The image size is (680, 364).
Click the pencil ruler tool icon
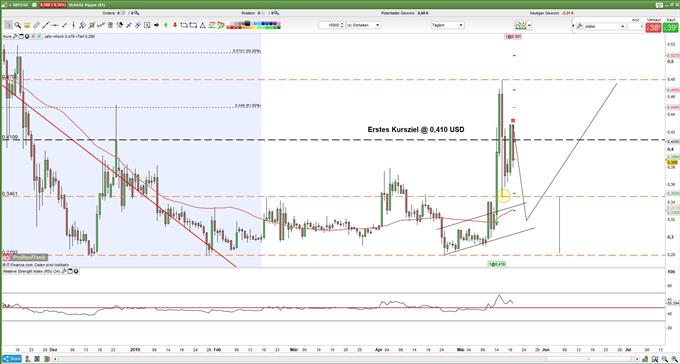pyautogui.click(x=36, y=25)
